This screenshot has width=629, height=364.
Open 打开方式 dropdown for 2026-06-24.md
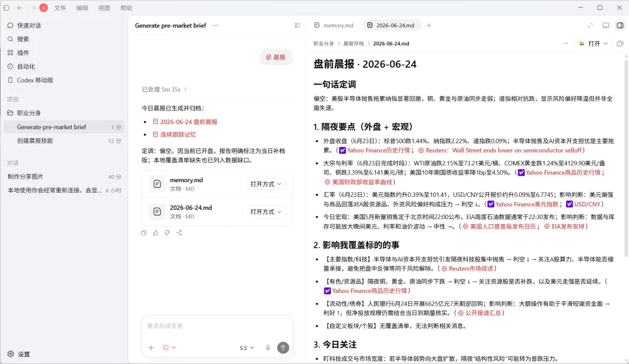266,211
